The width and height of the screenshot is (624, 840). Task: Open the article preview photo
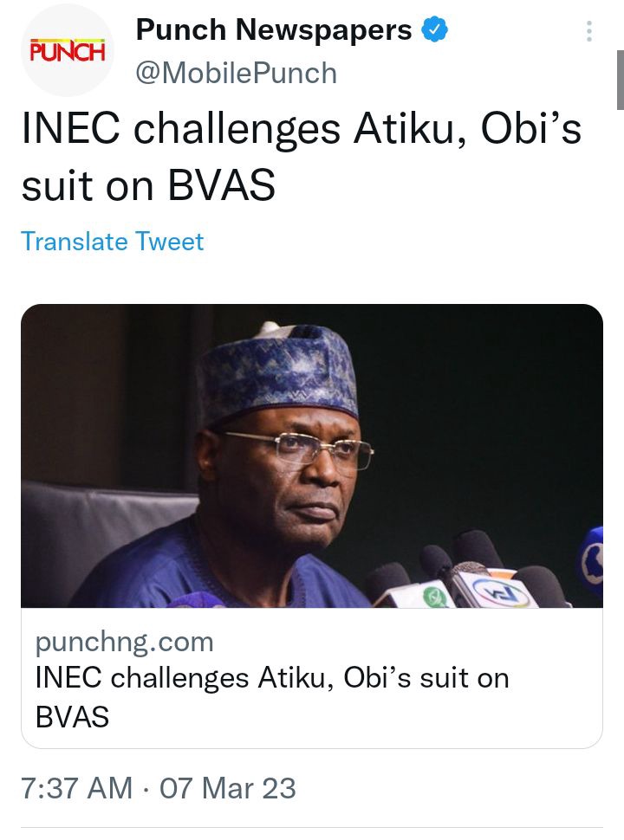pyautogui.click(x=312, y=456)
